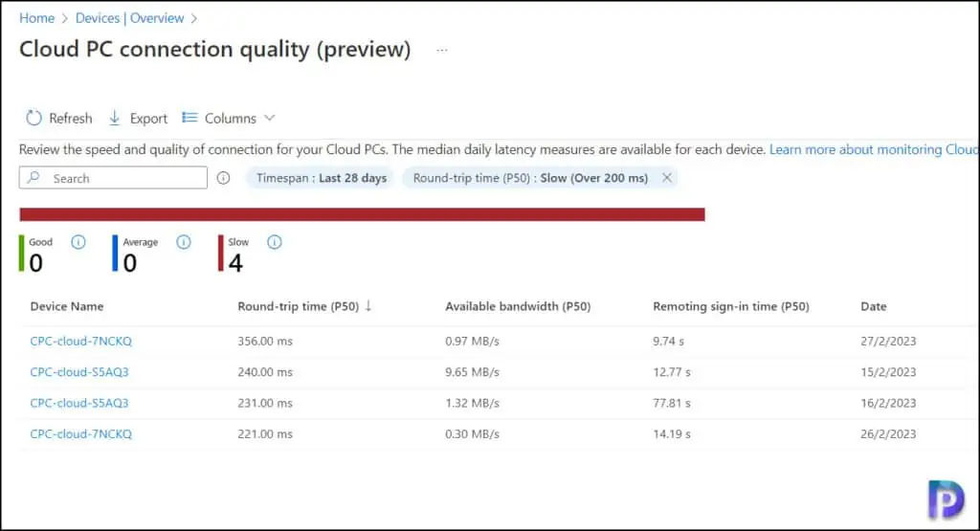Sort by Device Name column header
The width and height of the screenshot is (980, 531).
[x=67, y=306]
